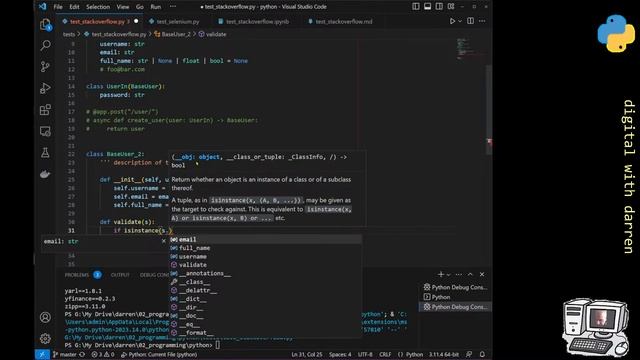This screenshot has height=360, width=640.
Task: Click the remote window status bar icon
Action: coord(42,354)
